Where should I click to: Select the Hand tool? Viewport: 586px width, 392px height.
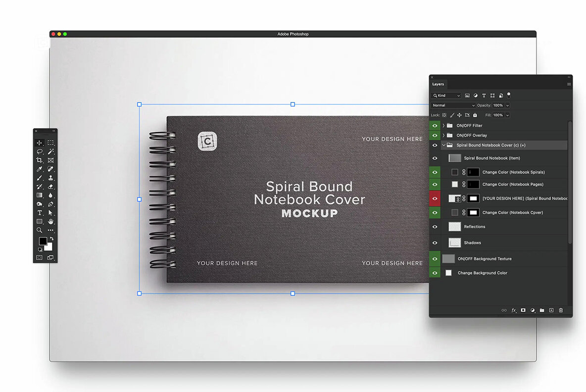50,221
